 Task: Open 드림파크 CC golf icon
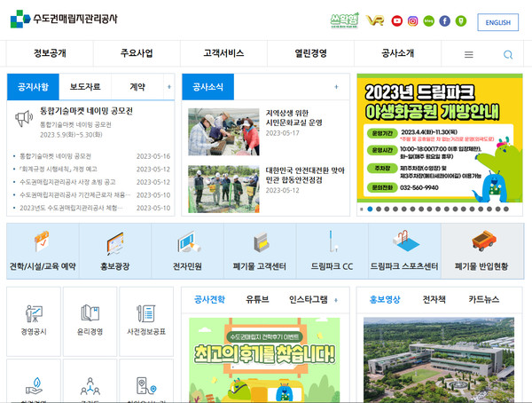point(332,241)
